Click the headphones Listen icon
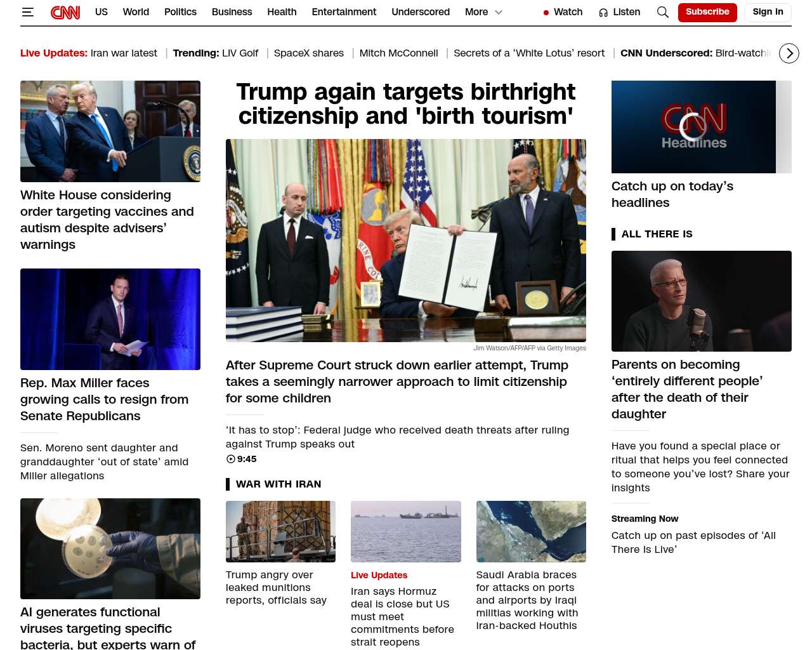The image size is (812, 650). [x=603, y=13]
